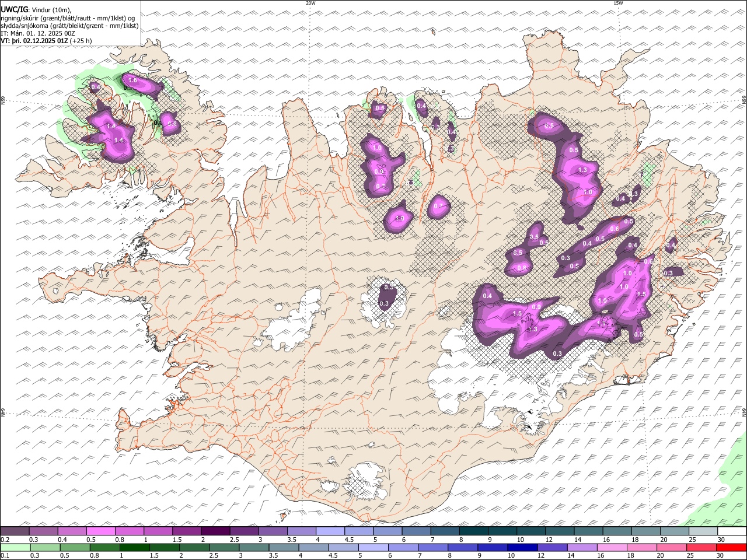The image size is (747, 560).
Task: Select the 30 white swatch in the upper legend row
Action: click(732, 531)
